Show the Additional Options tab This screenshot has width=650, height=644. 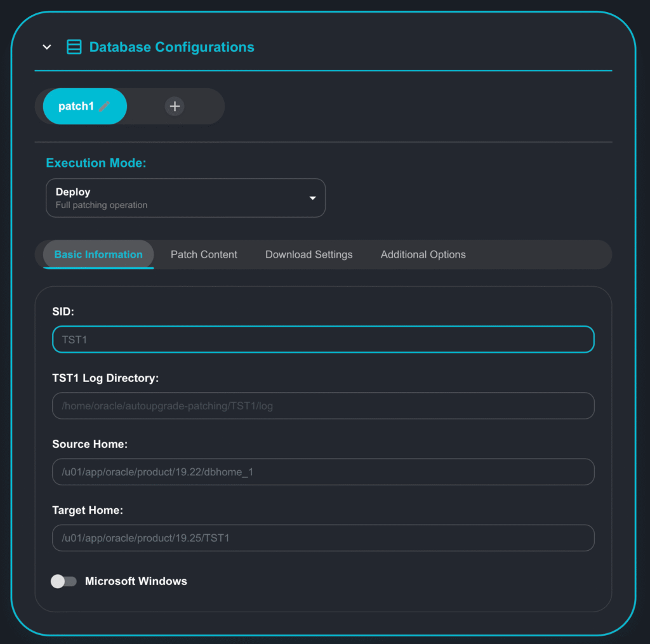[x=423, y=254]
